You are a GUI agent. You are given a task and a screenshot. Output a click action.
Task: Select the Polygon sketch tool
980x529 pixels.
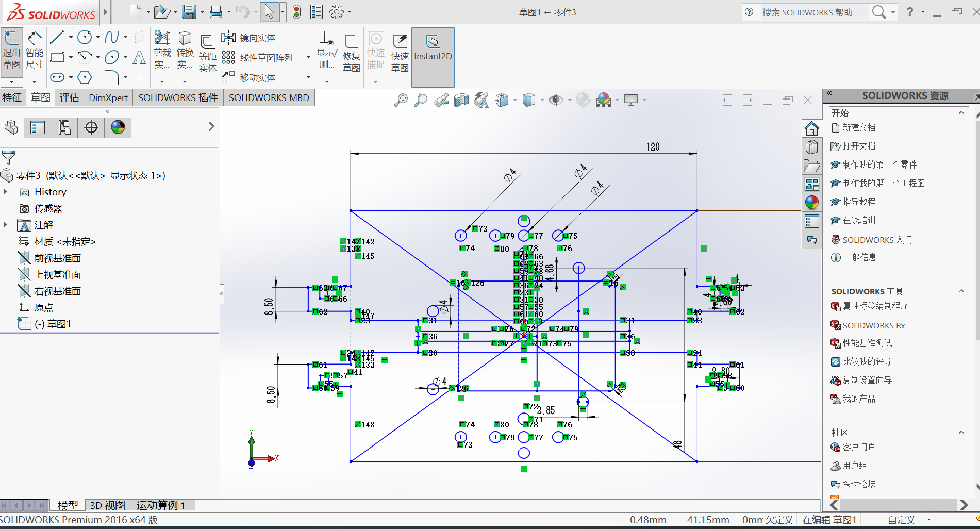(85, 77)
